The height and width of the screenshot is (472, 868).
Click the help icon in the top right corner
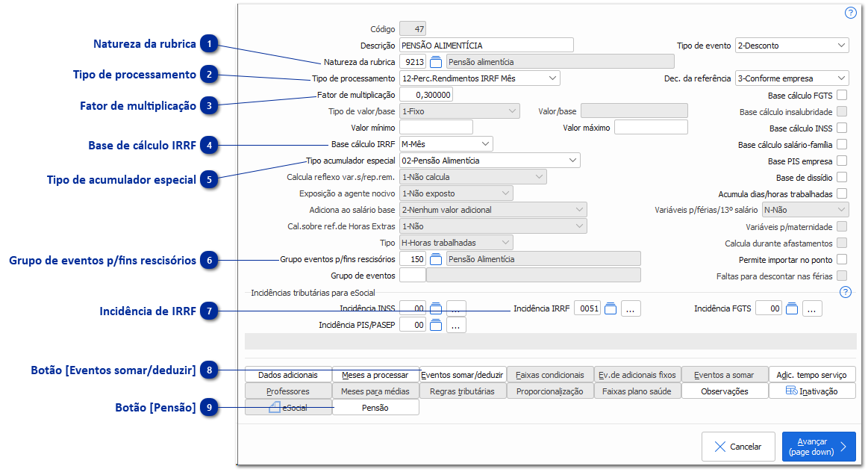point(850,13)
